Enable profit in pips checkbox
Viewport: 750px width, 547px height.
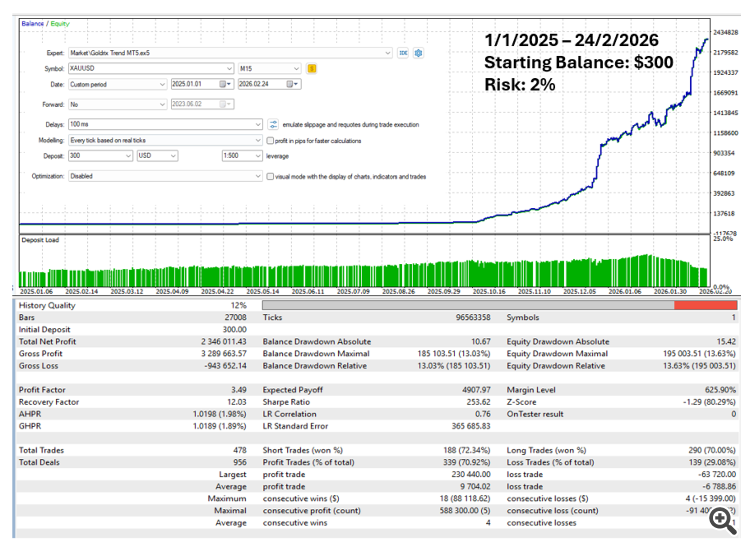tap(270, 141)
